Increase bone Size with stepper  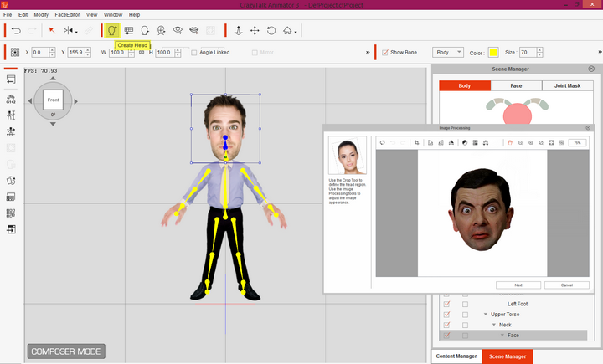[539, 50]
